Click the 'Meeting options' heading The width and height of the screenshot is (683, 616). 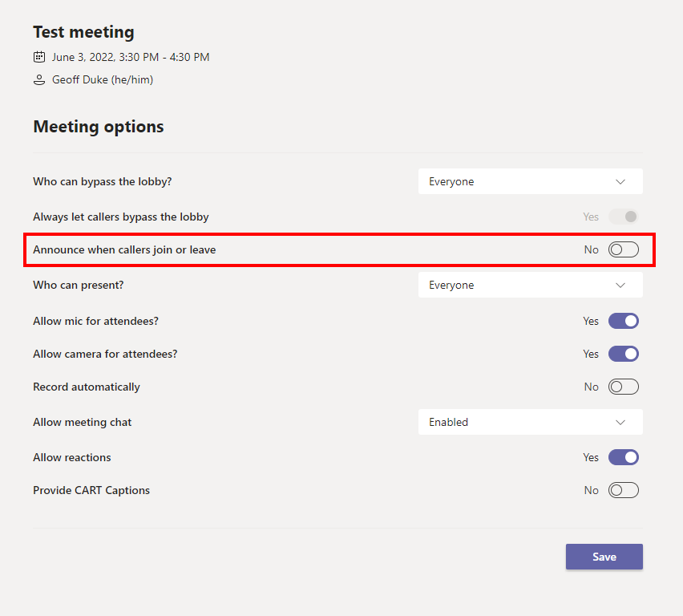(98, 127)
